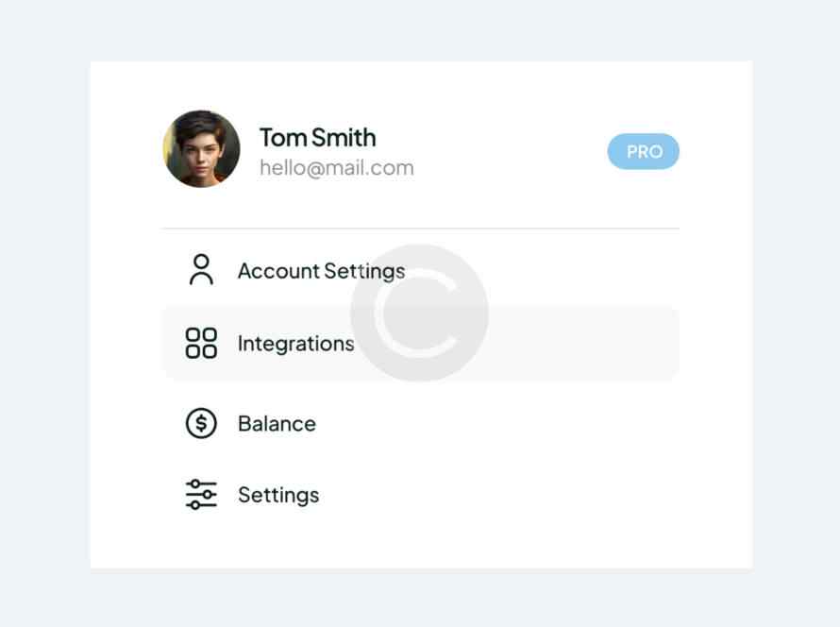Select the Integrations menu label
Viewport: 840px width, 627px height.
tap(295, 344)
